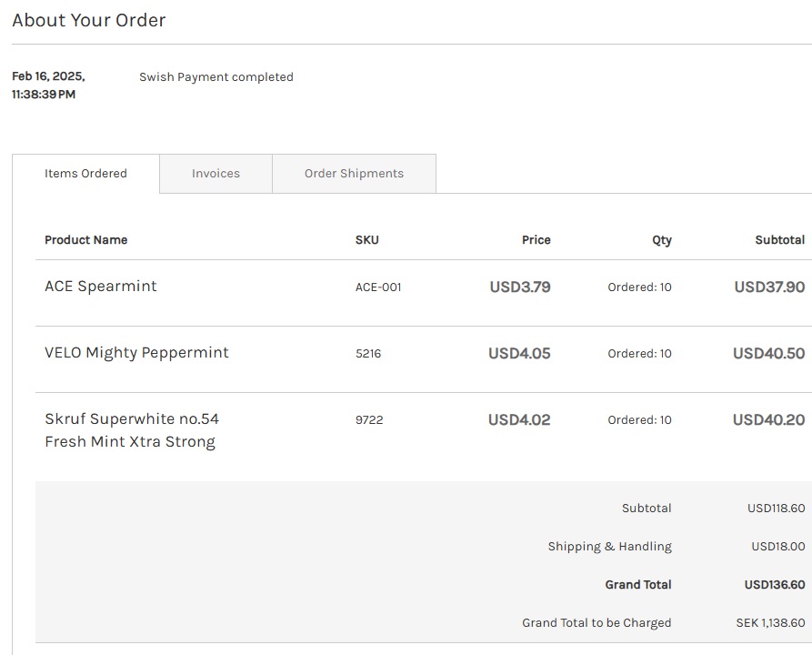
Task: Click the USD3.79 unit price
Action: coord(520,287)
